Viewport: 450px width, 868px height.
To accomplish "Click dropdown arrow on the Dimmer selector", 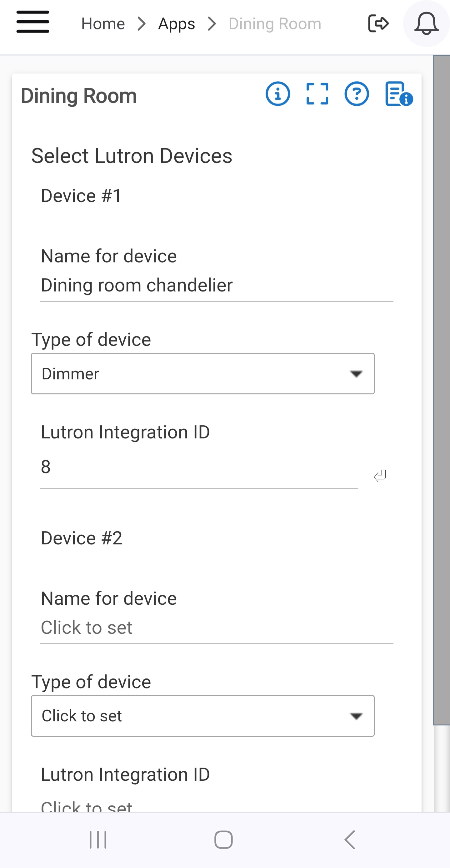I will coord(356,374).
